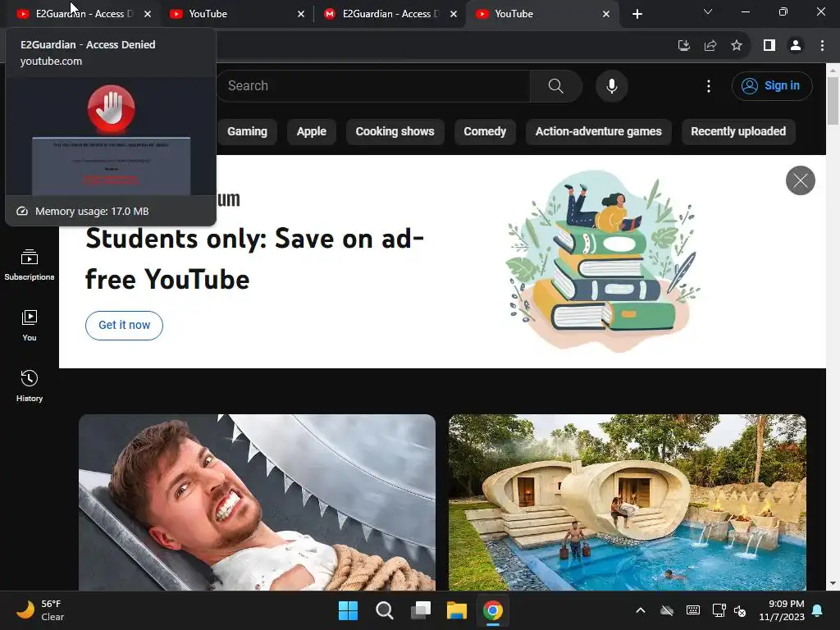840x630 pixels.
Task: Bookmark this page with the star icon
Action: tap(737, 46)
